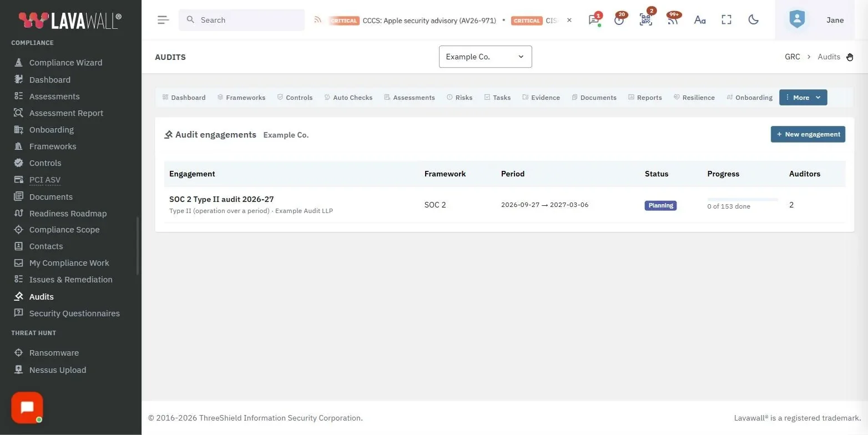This screenshot has height=435, width=868.
Task: Click the Auditors count 2 cell
Action: [x=791, y=205]
